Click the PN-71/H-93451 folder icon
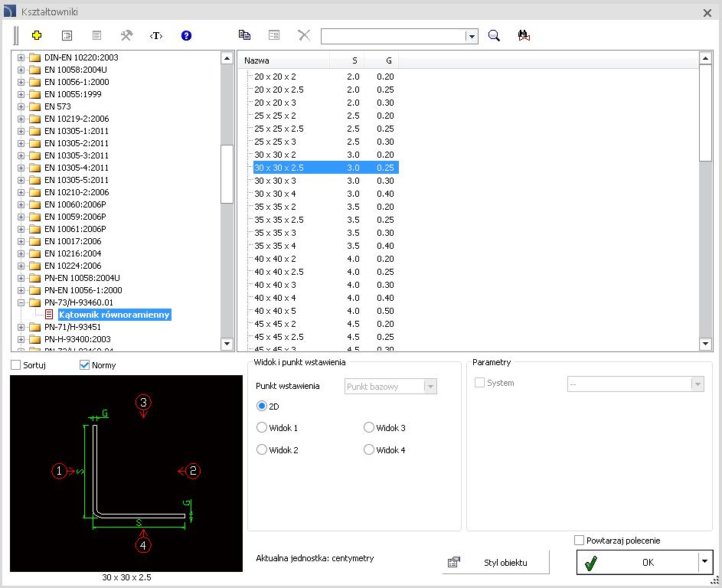The height and width of the screenshot is (588, 722). click(35, 327)
